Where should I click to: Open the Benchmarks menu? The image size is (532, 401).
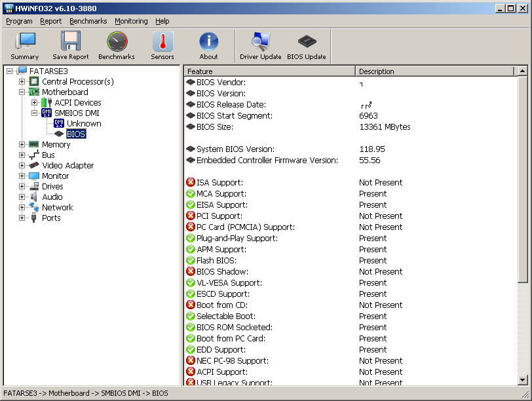point(88,21)
